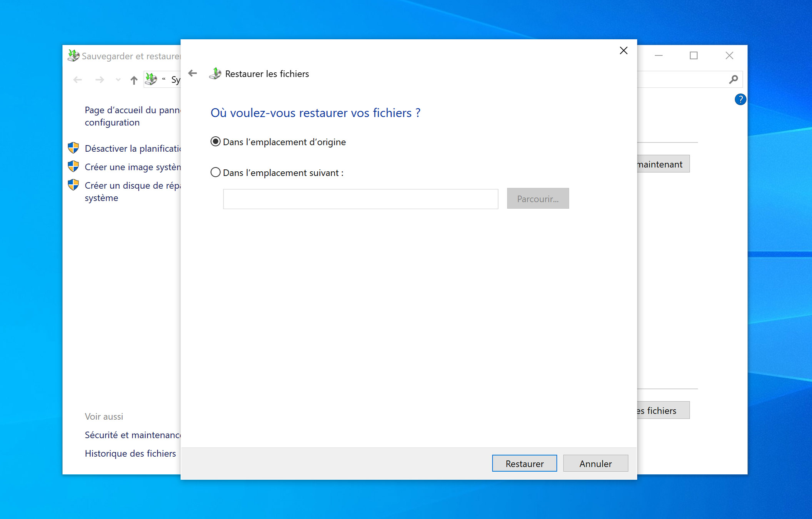Click the forward arrow in Control Panel window

pyautogui.click(x=100, y=80)
